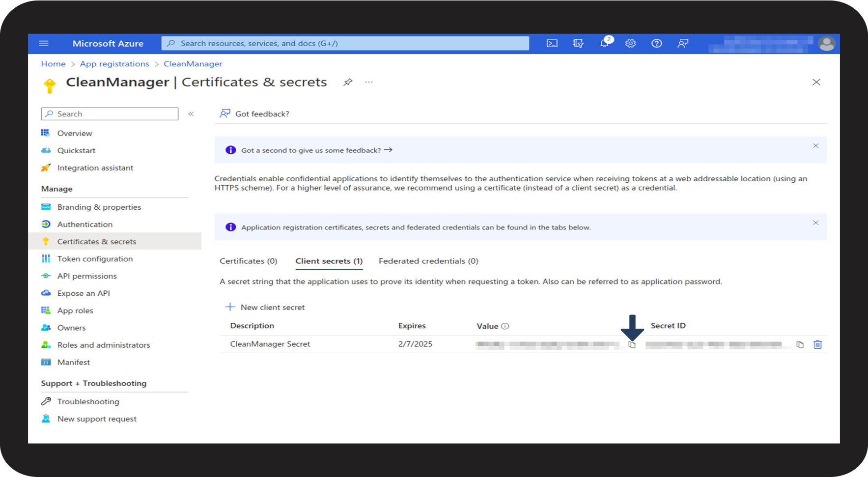Delete the CleanManager Secret
This screenshot has height=477, width=868.
(x=817, y=344)
